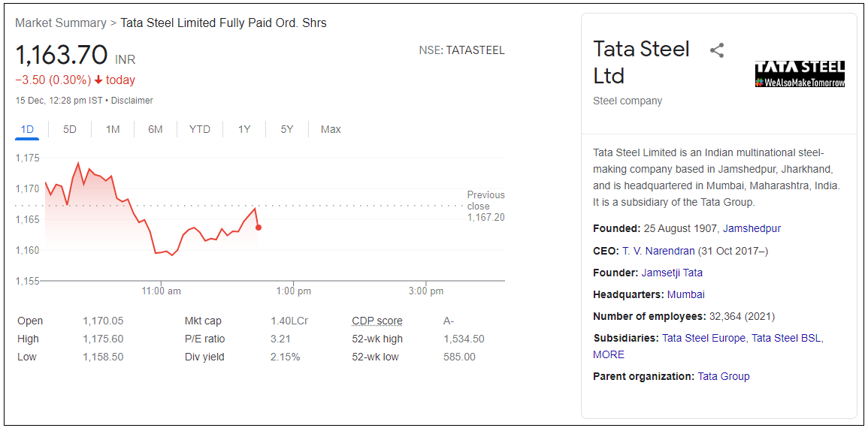868x428 pixels.
Task: Show the Max chart range
Action: coord(331,129)
